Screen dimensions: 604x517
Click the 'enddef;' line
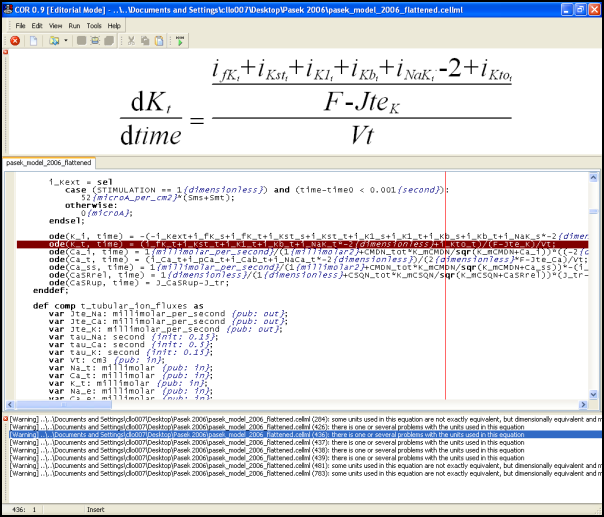click(x=50, y=290)
